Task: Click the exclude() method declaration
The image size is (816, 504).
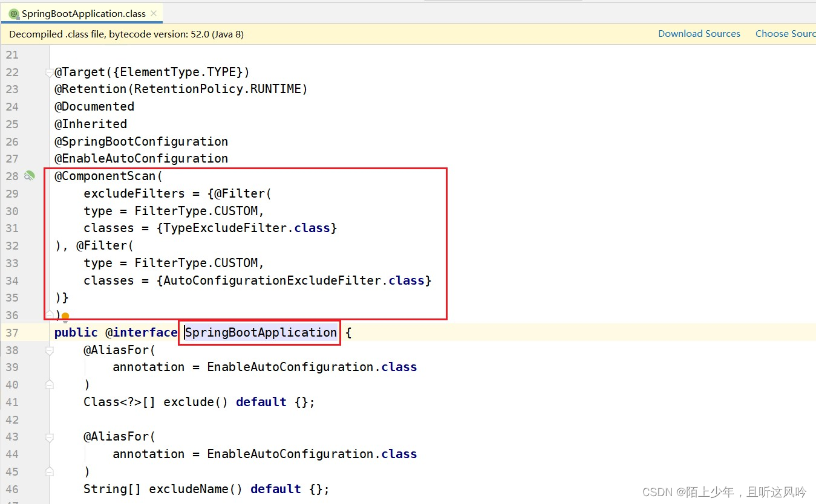Action: click(x=195, y=402)
